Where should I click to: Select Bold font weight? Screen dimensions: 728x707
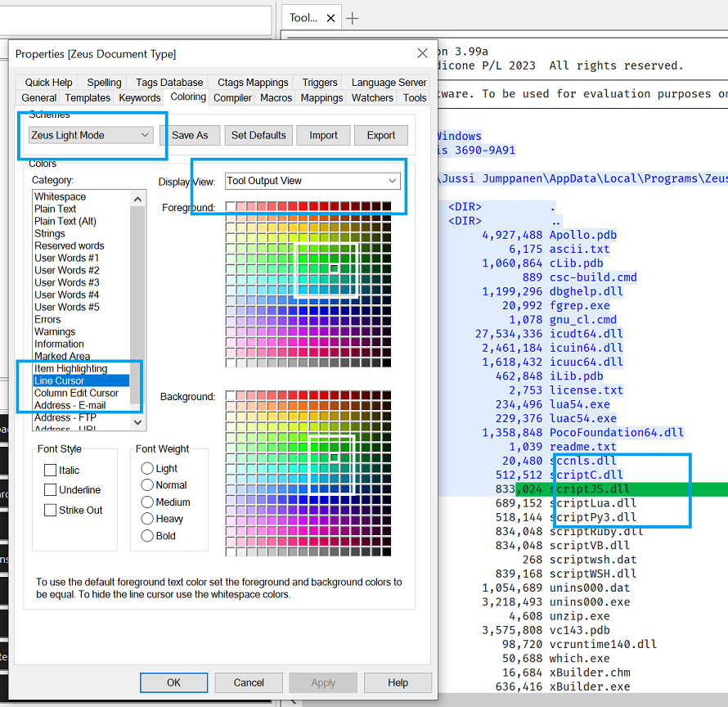pos(147,536)
